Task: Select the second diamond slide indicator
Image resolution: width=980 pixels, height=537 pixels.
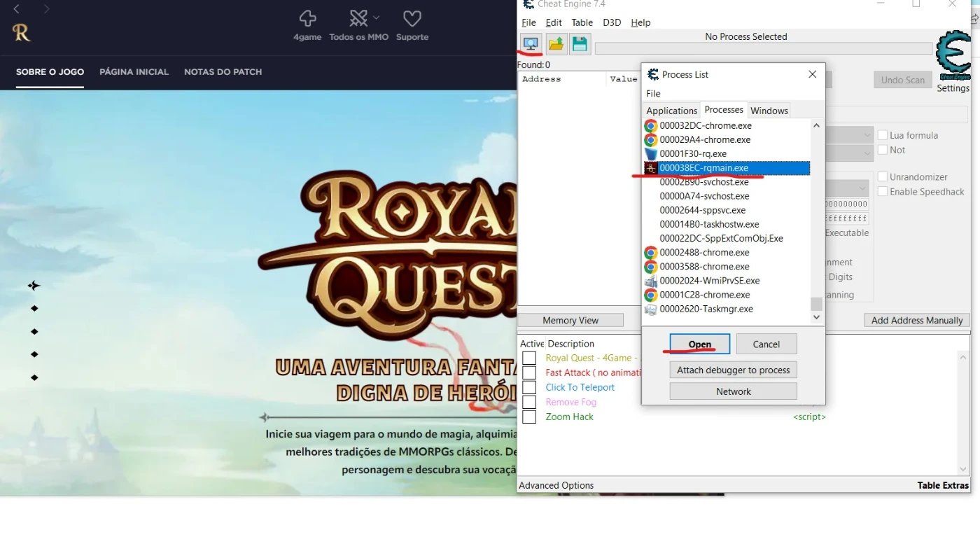Action: tap(34, 309)
